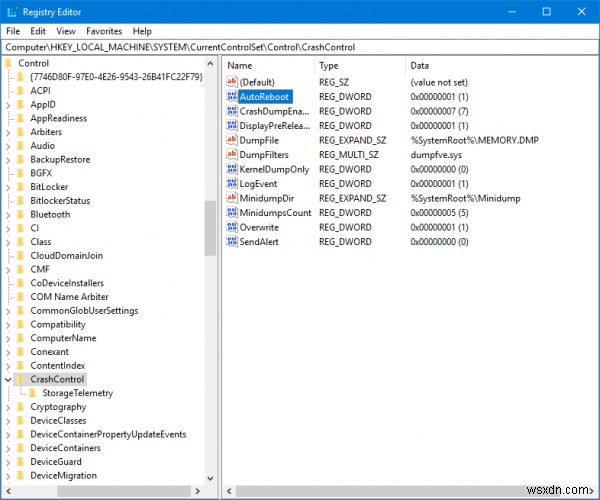Expand the ComputerName tree node
The width and height of the screenshot is (600, 500).
pos(8,339)
